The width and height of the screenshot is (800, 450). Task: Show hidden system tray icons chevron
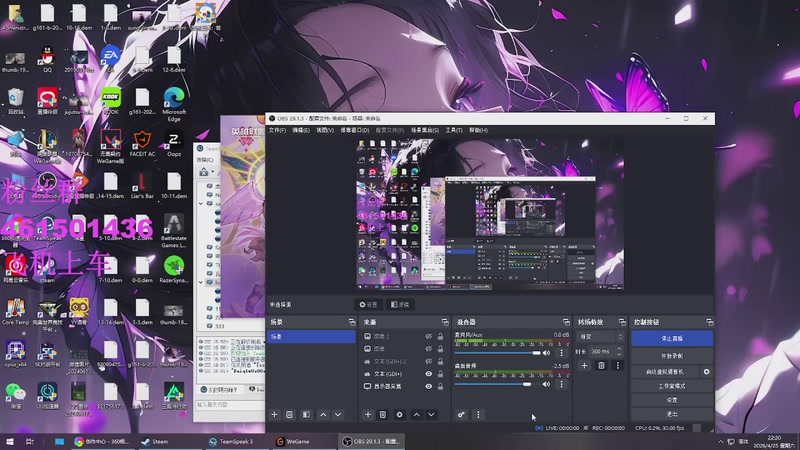pyautogui.click(x=720, y=441)
